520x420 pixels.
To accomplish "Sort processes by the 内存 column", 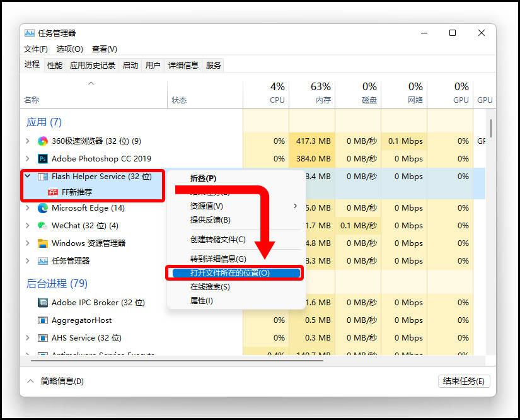I will coord(312,93).
